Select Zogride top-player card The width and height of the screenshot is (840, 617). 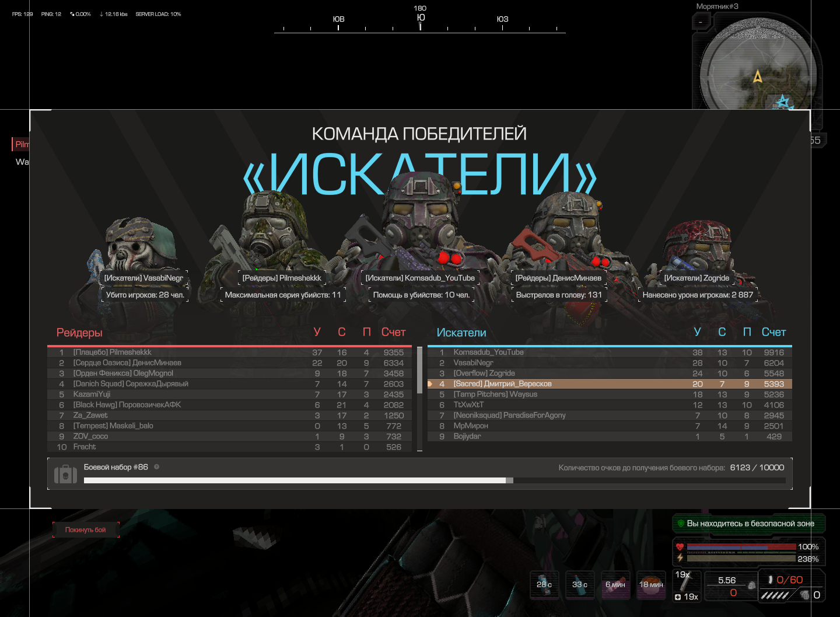(x=696, y=278)
